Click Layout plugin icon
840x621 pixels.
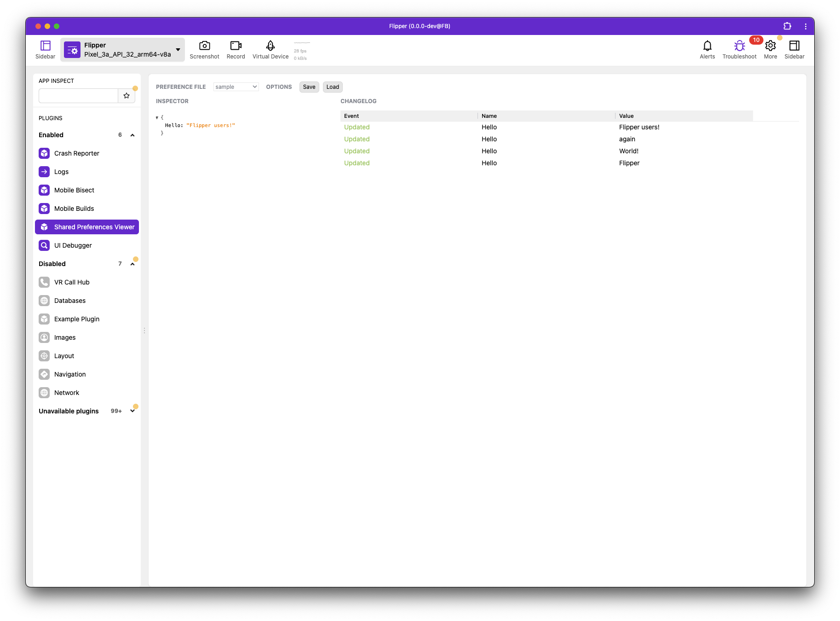(x=44, y=356)
